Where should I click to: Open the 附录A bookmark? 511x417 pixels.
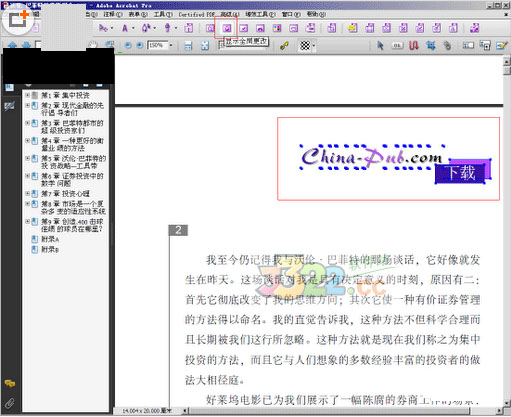[x=50, y=239]
